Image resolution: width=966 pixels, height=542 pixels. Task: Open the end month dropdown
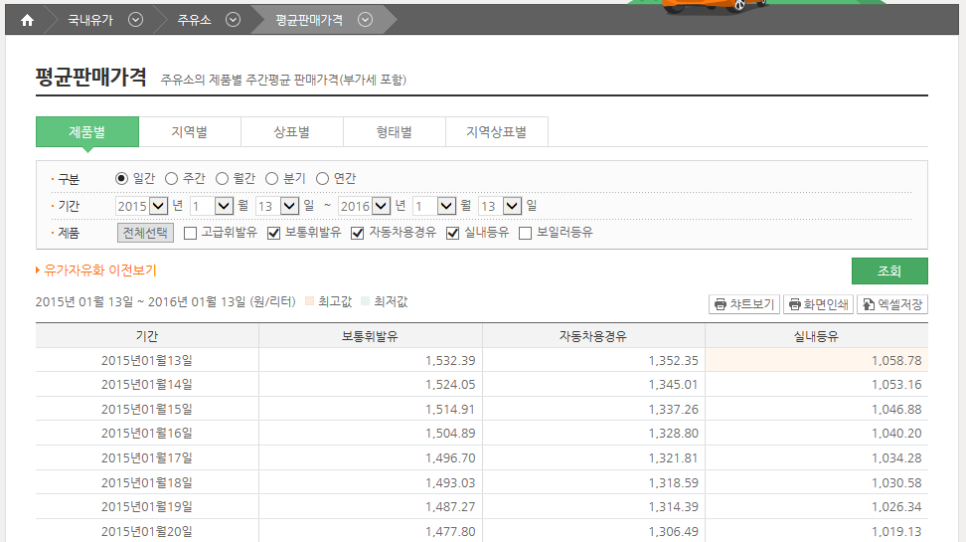pos(434,206)
